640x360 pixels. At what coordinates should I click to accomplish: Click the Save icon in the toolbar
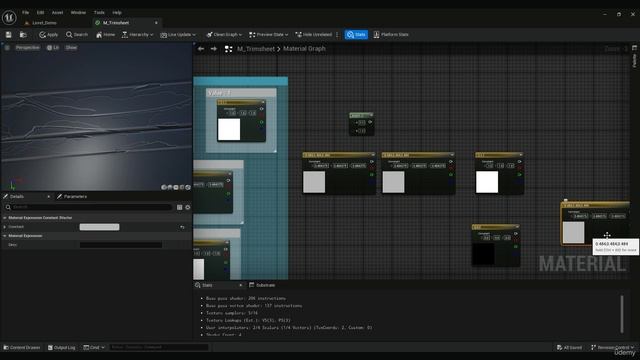(9, 35)
